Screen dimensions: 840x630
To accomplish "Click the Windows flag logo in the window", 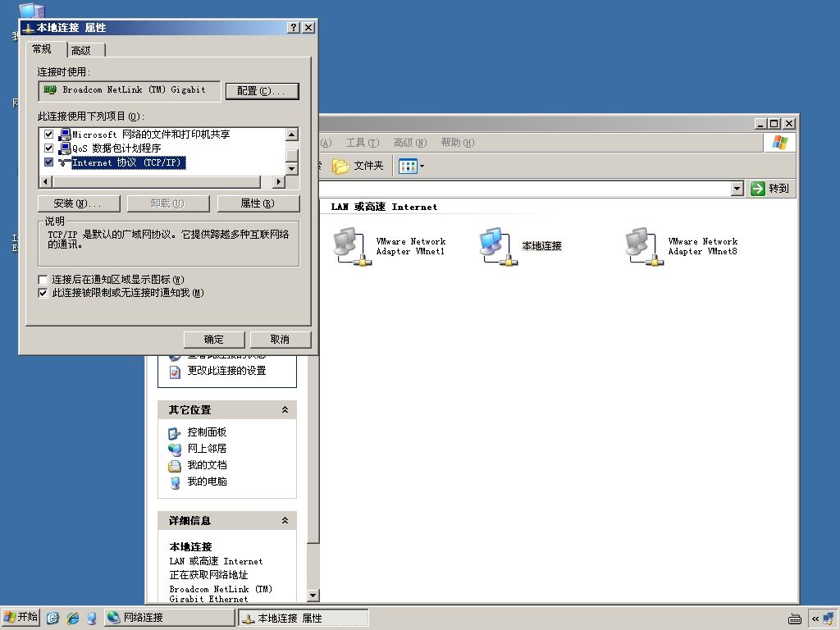I will click(780, 143).
